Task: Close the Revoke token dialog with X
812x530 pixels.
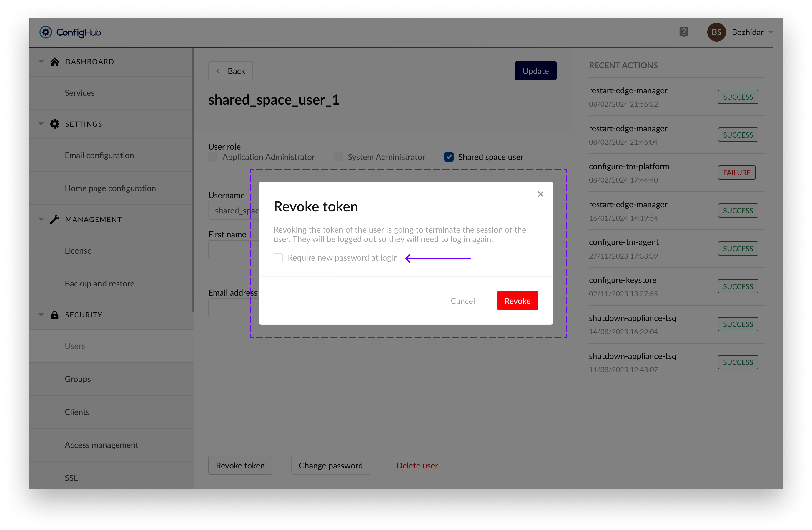Action: tap(540, 194)
